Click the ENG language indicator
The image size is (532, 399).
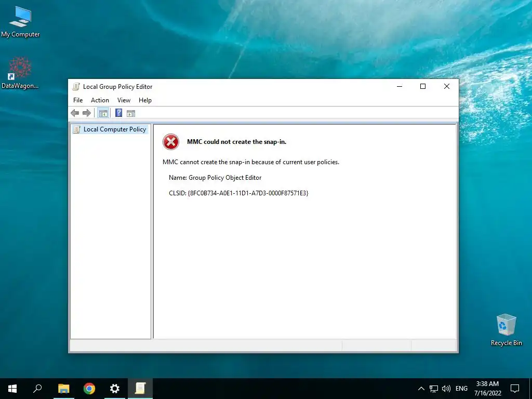461,389
